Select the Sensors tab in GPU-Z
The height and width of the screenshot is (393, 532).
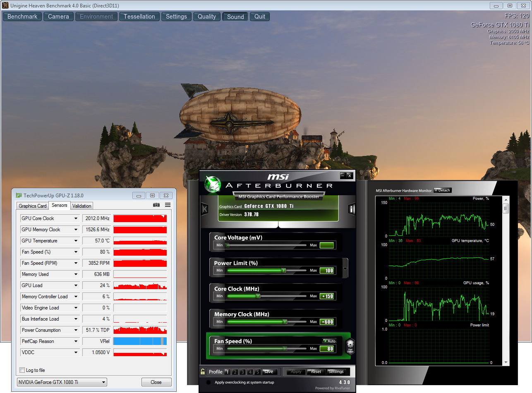pos(60,205)
